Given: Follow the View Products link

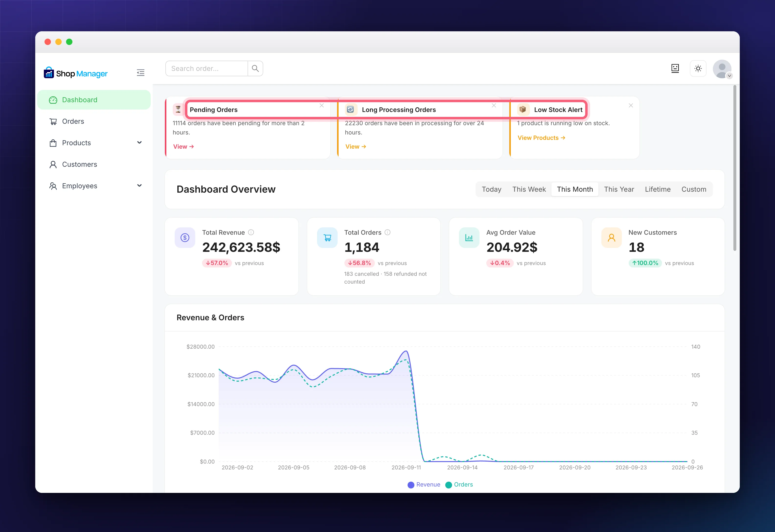Looking at the screenshot, I should (x=541, y=138).
